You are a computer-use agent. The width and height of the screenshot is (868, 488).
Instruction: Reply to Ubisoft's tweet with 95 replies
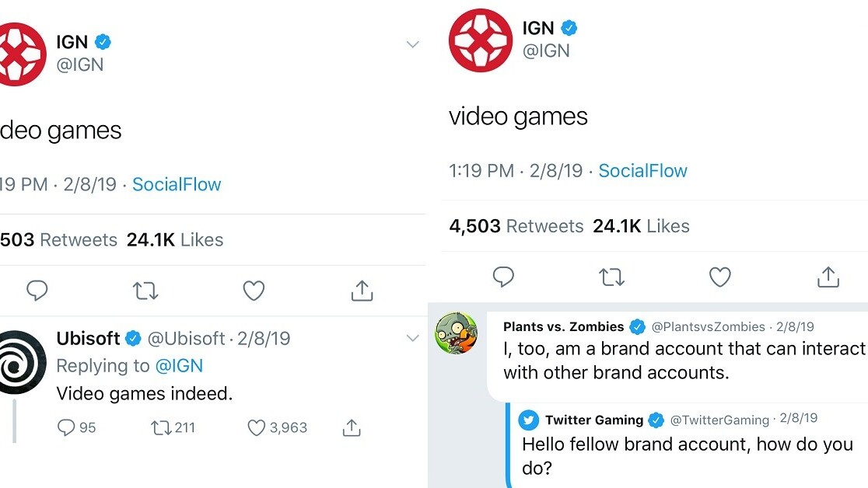click(68, 427)
